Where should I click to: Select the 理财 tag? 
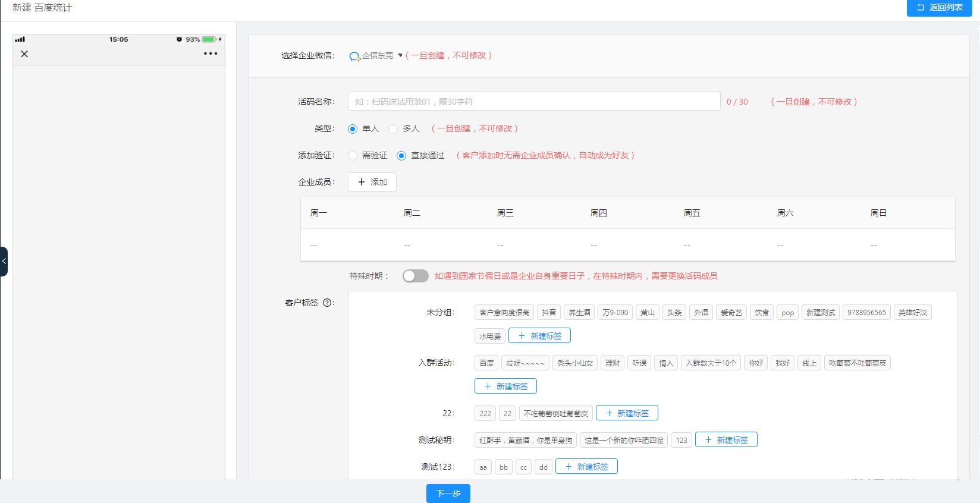click(x=612, y=363)
